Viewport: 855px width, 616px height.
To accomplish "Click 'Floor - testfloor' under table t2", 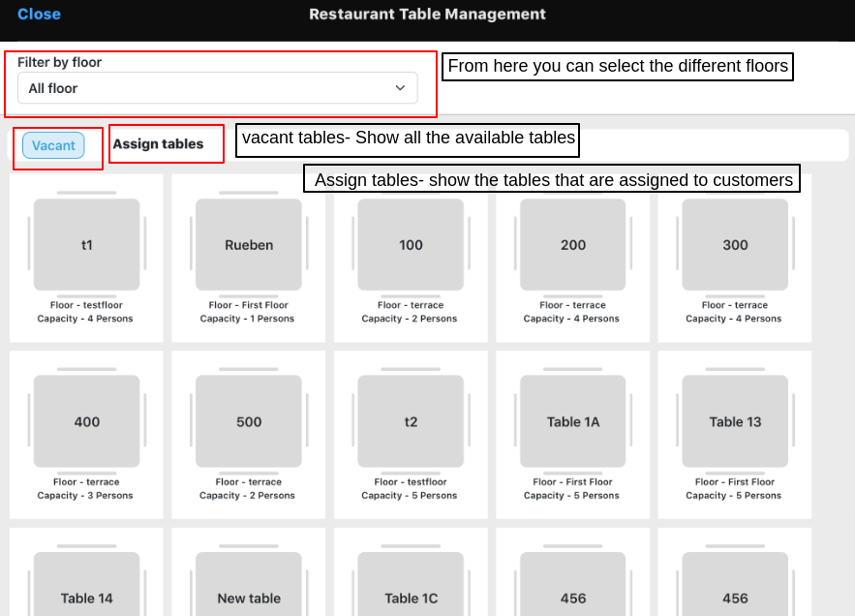I will click(411, 481).
